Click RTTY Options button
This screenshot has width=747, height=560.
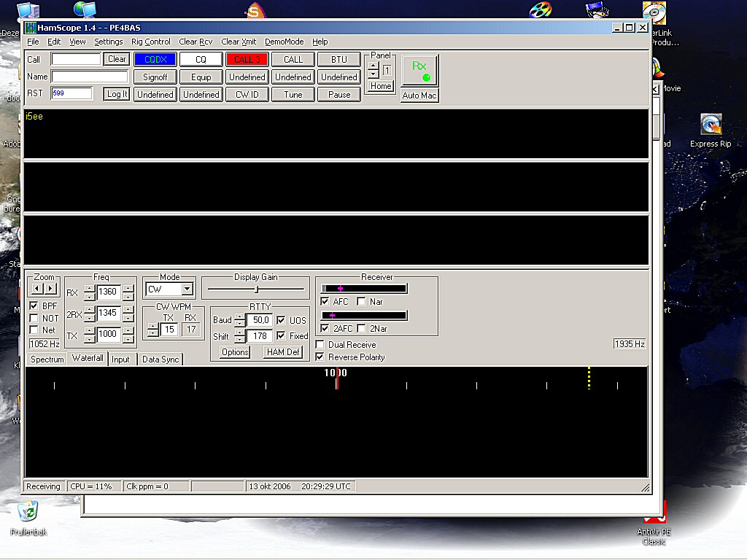click(x=235, y=352)
